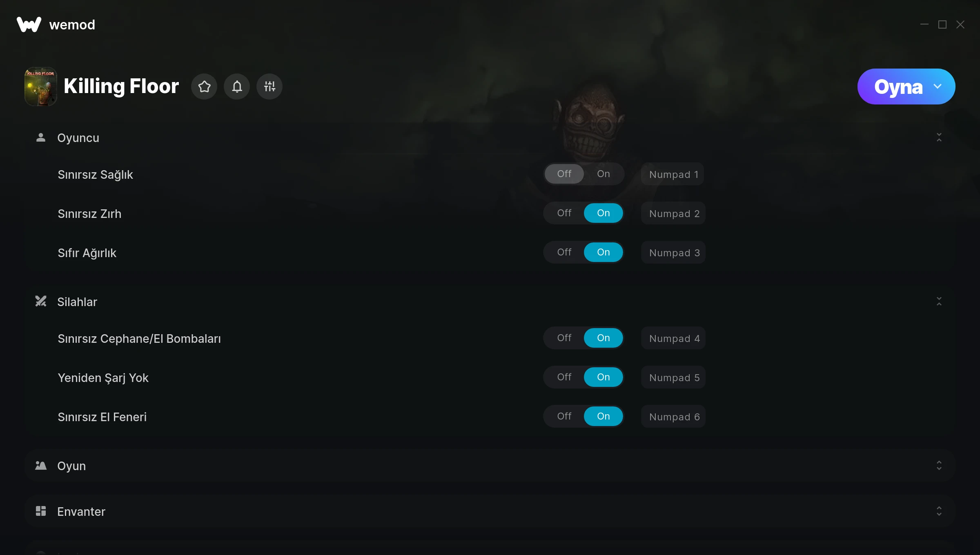Viewport: 980px width, 555px height.
Task: Expand the Envanter section
Action: (x=939, y=511)
